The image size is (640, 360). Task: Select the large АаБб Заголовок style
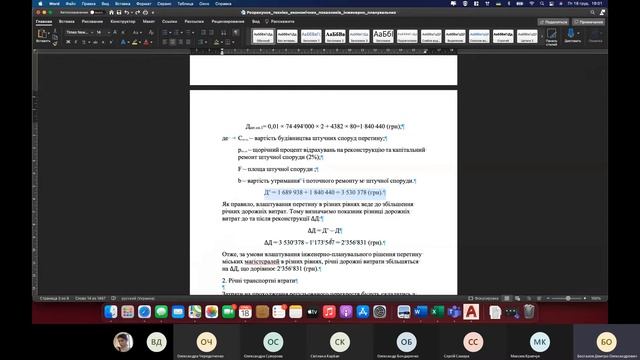click(383, 36)
